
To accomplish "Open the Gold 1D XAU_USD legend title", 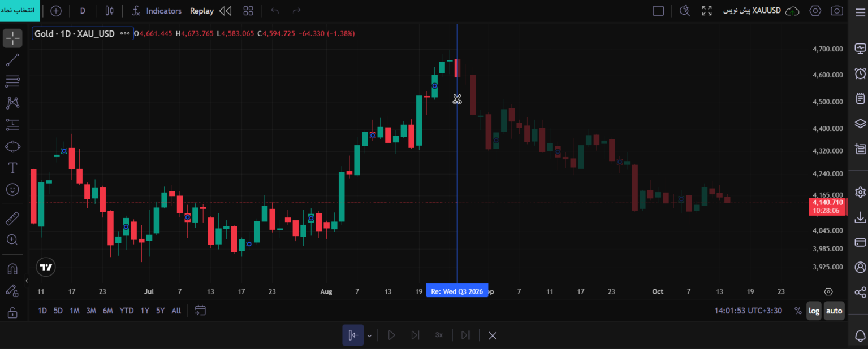I will [75, 33].
